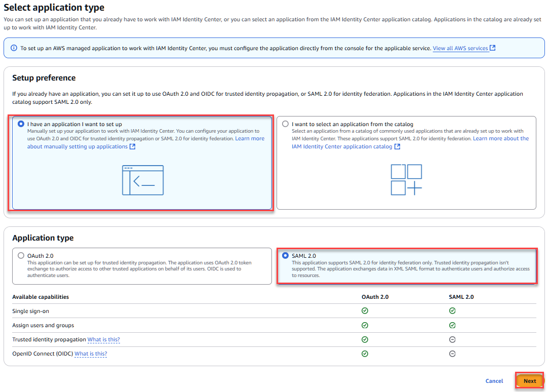Choose 'I want to select an application from the catalog'
This screenshot has height=392, width=548.
coord(286,124)
